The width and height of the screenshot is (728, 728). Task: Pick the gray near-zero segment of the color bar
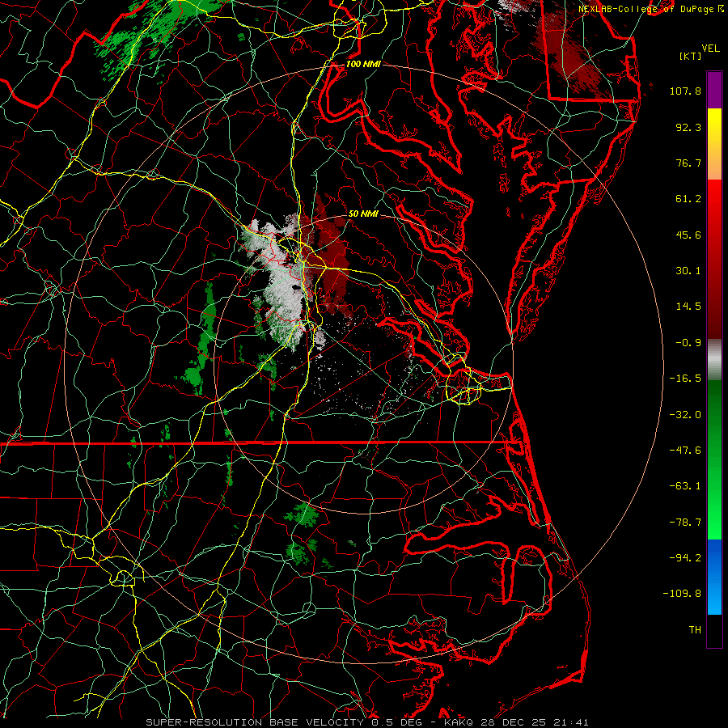pos(714,358)
